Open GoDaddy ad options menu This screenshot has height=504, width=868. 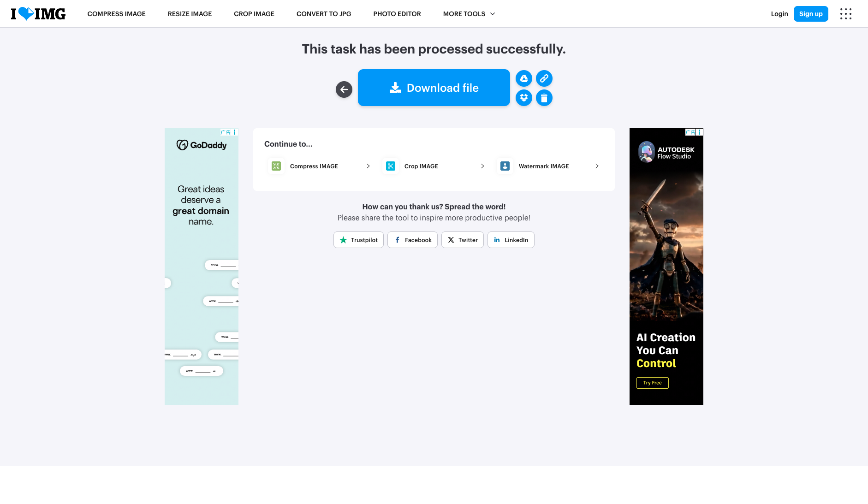click(235, 132)
